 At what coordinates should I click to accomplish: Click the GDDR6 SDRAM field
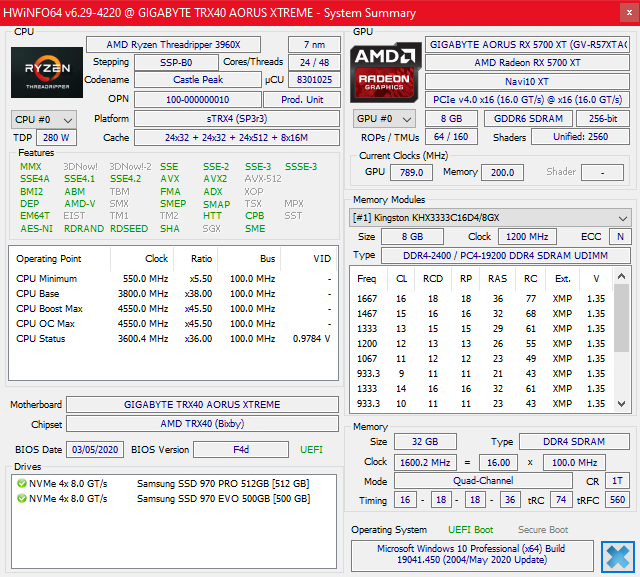[x=529, y=119]
